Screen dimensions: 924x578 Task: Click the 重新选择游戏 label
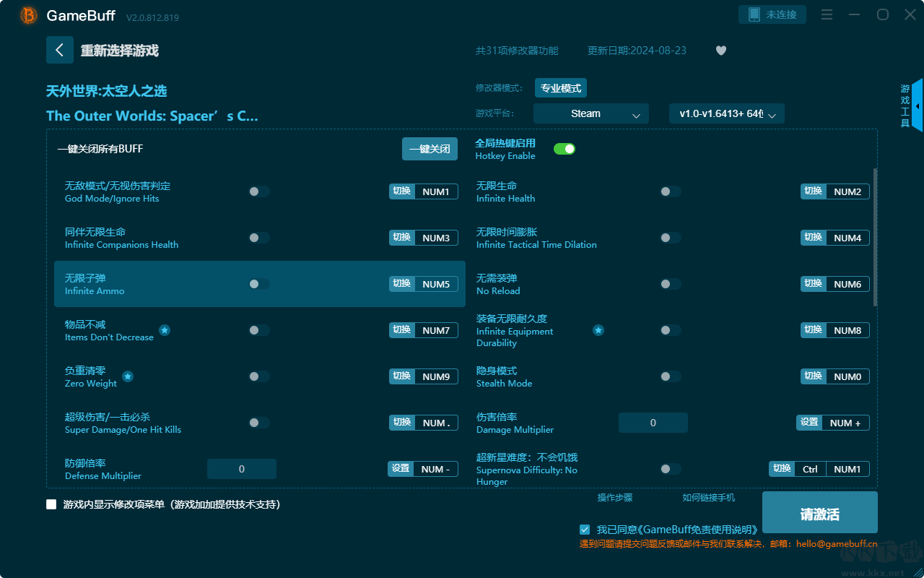click(120, 51)
